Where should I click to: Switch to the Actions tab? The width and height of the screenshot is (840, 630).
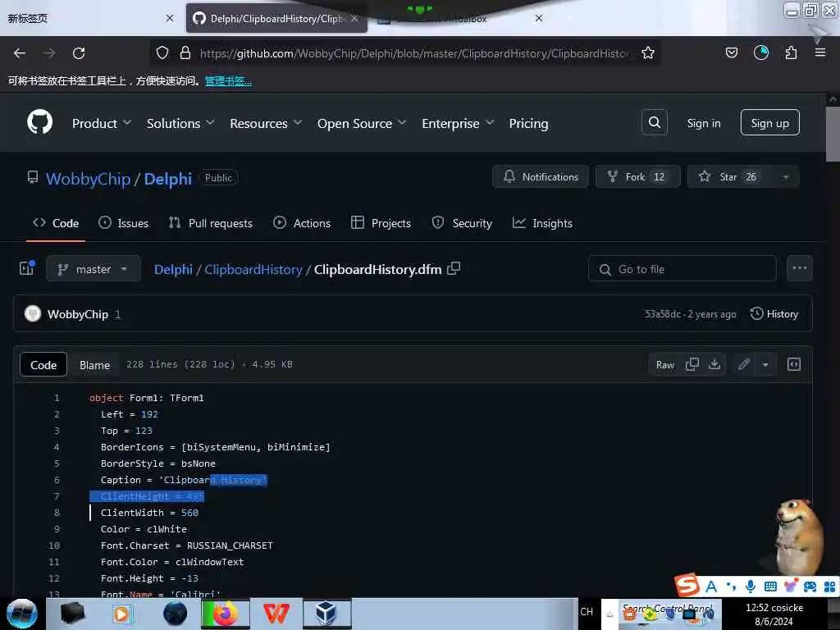coord(302,223)
